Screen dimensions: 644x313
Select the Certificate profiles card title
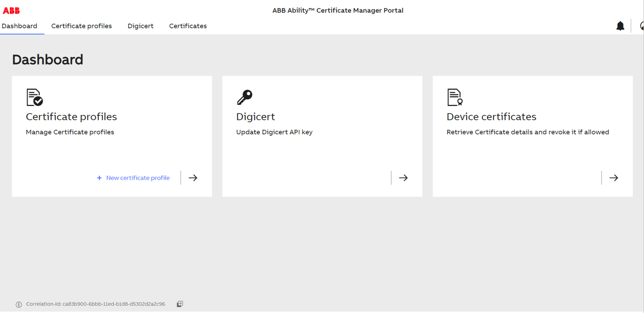pos(71,117)
